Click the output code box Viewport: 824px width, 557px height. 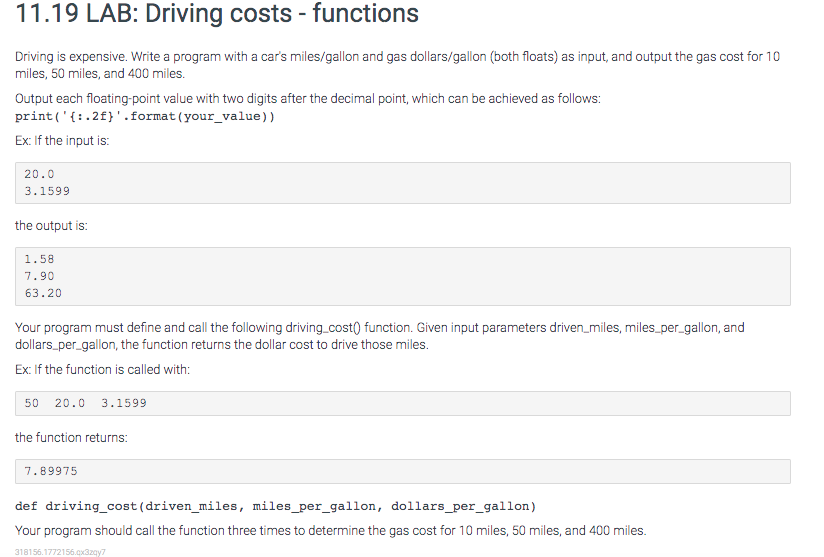coord(403,276)
